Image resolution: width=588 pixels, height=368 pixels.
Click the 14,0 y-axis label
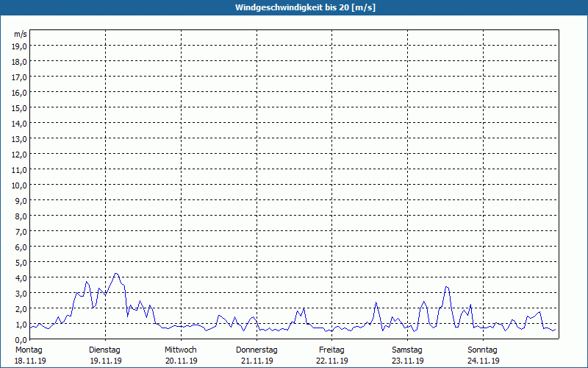click(x=20, y=124)
